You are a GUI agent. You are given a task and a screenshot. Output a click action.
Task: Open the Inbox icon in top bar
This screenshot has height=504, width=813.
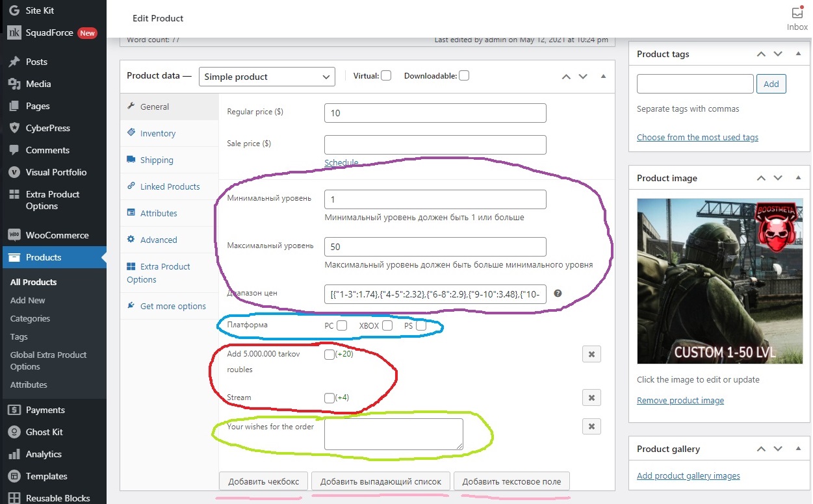click(x=797, y=12)
